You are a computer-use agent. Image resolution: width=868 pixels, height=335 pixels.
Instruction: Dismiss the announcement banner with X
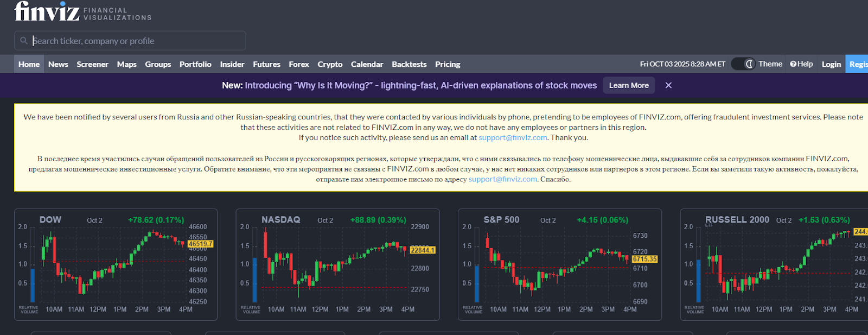[668, 85]
